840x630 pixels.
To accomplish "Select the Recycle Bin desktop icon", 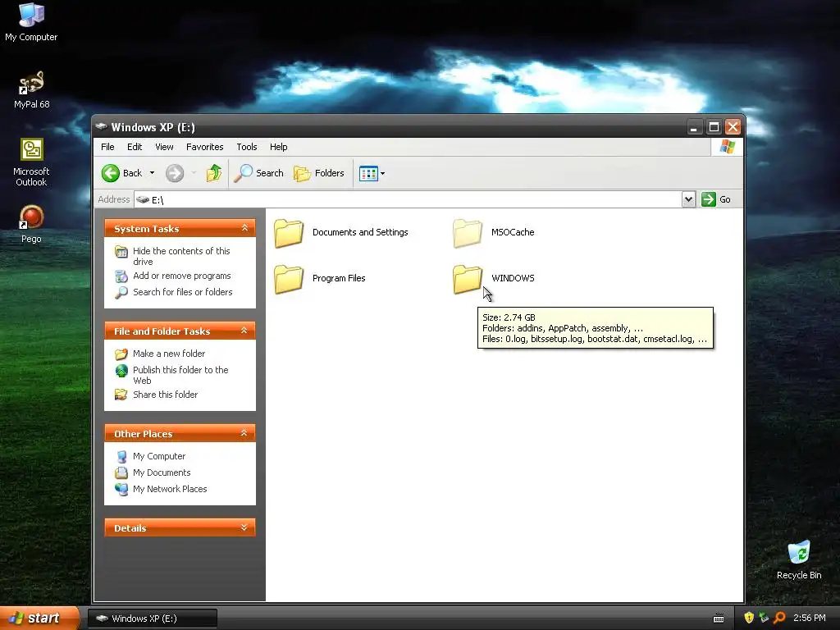I will point(799,559).
